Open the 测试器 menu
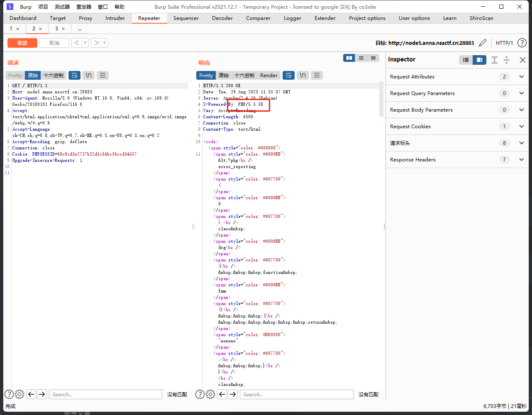This screenshot has width=532, height=415. coord(62,7)
